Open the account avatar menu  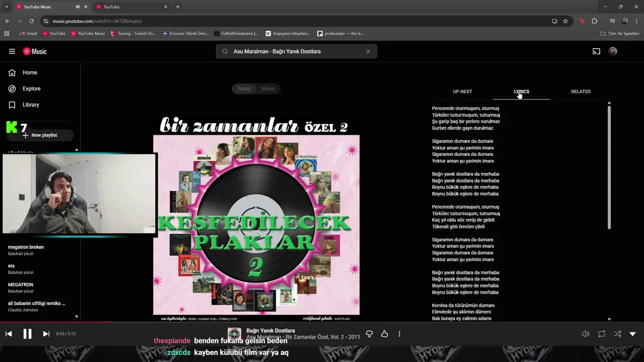click(613, 51)
